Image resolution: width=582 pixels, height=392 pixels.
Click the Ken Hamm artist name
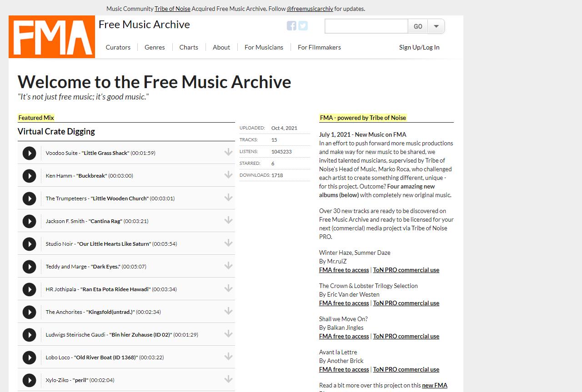tap(59, 176)
